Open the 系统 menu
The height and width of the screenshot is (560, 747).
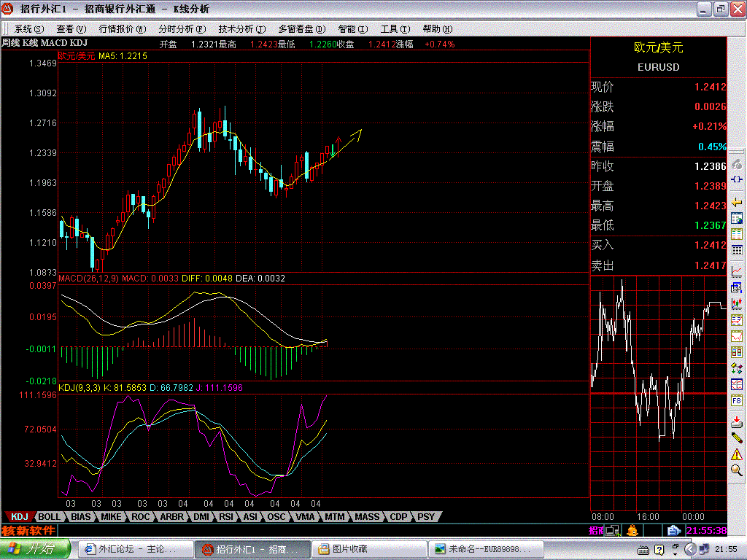tap(28, 29)
